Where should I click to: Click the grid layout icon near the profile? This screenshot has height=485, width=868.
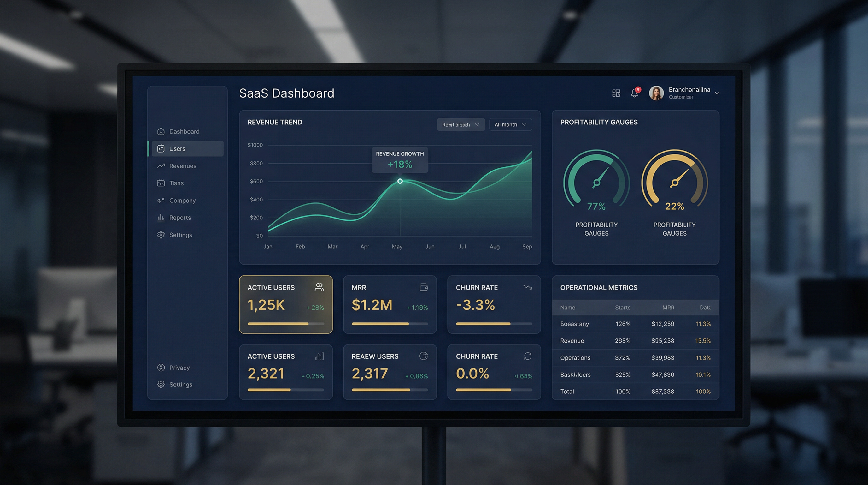[x=616, y=93]
